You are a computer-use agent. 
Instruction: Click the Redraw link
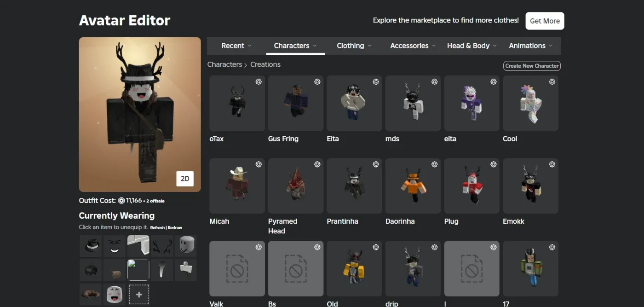(175, 228)
